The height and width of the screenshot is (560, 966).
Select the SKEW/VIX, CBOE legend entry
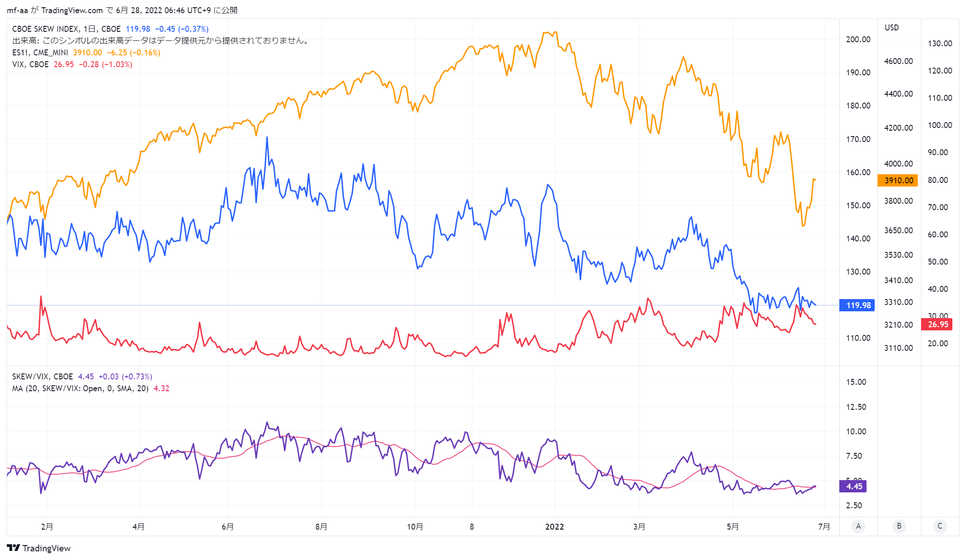(42, 376)
